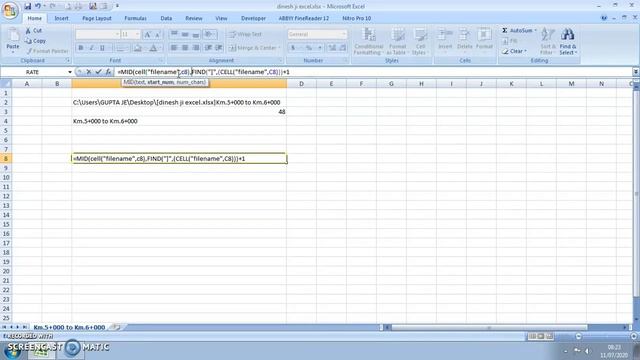Click the Paste icon

pyautogui.click(x=13, y=36)
